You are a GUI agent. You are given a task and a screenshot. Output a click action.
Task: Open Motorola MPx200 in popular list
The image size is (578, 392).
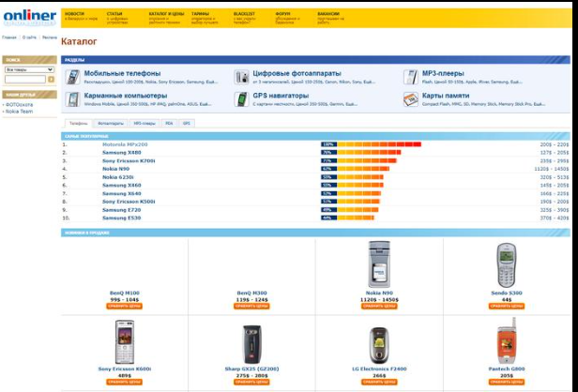tap(125, 144)
